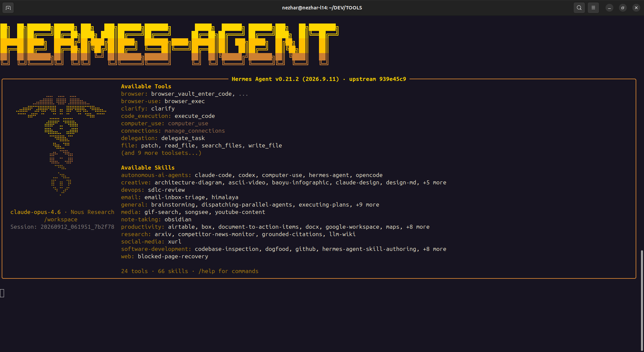Click email-inbox-triage skill
The height and width of the screenshot is (352, 644).
click(x=174, y=197)
